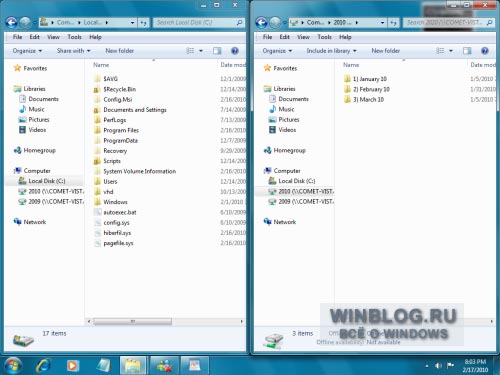Open Help icon in right window toolbar
This screenshot has width=500, height=375.
485,51
